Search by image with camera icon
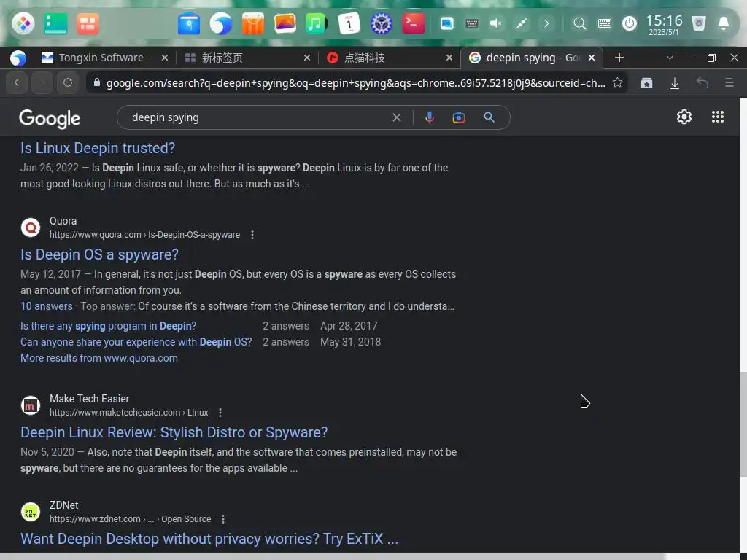 pyautogui.click(x=458, y=117)
